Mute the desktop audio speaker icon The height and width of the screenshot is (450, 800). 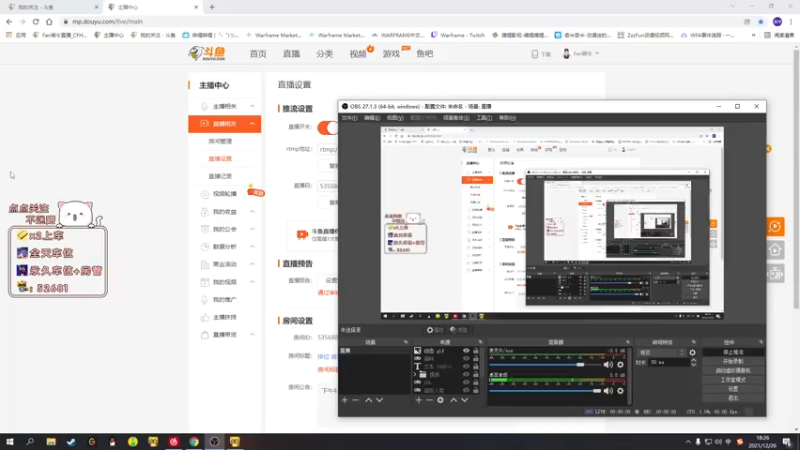(x=608, y=391)
